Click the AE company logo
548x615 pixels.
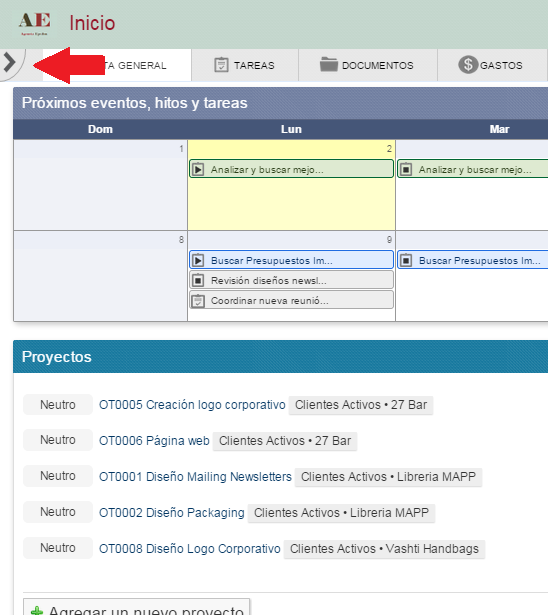(35, 24)
